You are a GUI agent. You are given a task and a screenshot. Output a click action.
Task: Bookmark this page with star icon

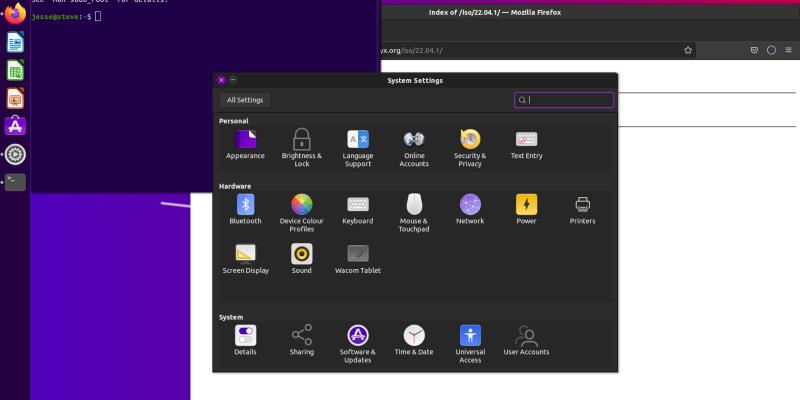point(688,50)
